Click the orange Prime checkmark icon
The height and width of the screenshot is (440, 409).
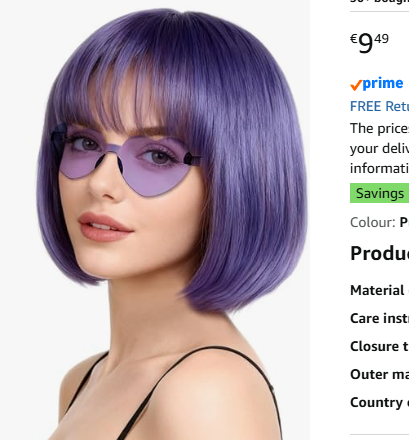coord(356,85)
